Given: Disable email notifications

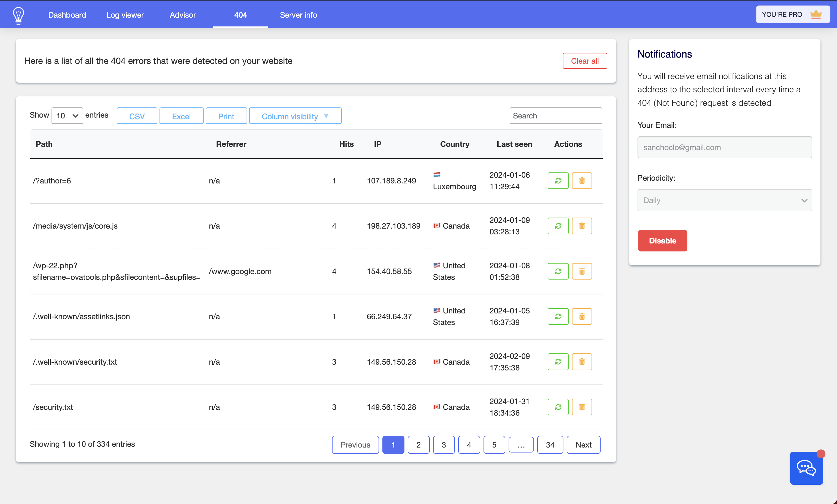Looking at the screenshot, I should pyautogui.click(x=662, y=240).
